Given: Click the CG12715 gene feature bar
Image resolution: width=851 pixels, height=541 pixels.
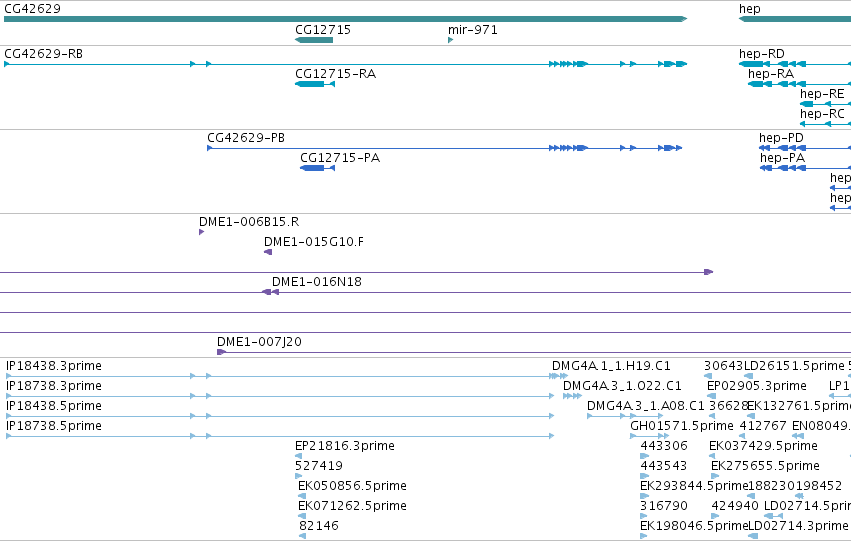Looking at the screenshot, I should [314, 40].
